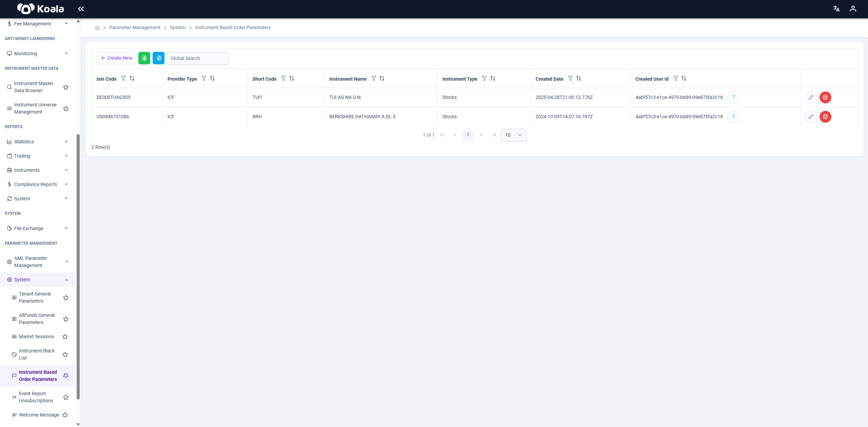The image size is (868, 427).
Task: Click the sidebar vertical scrollbar
Action: click(78, 267)
